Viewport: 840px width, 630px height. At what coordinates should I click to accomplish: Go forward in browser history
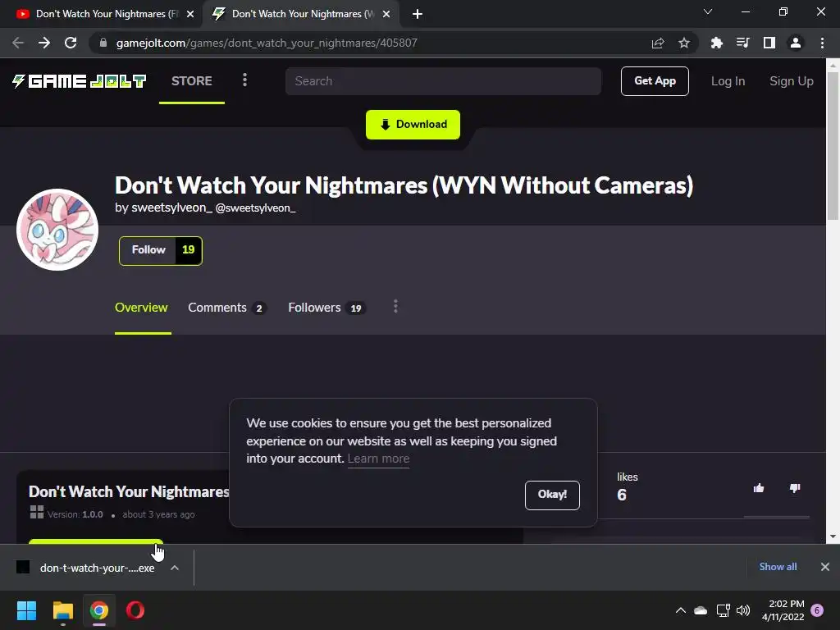click(44, 43)
